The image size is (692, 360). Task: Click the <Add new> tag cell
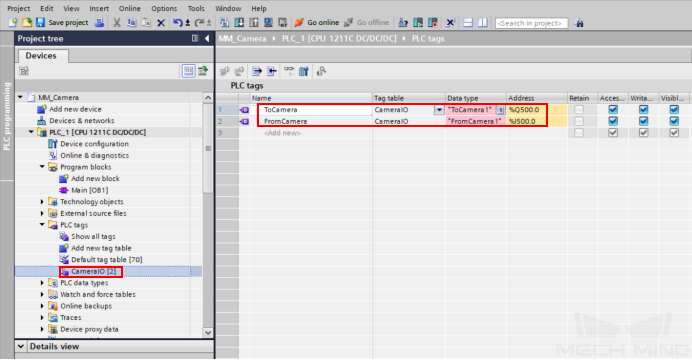[282, 133]
